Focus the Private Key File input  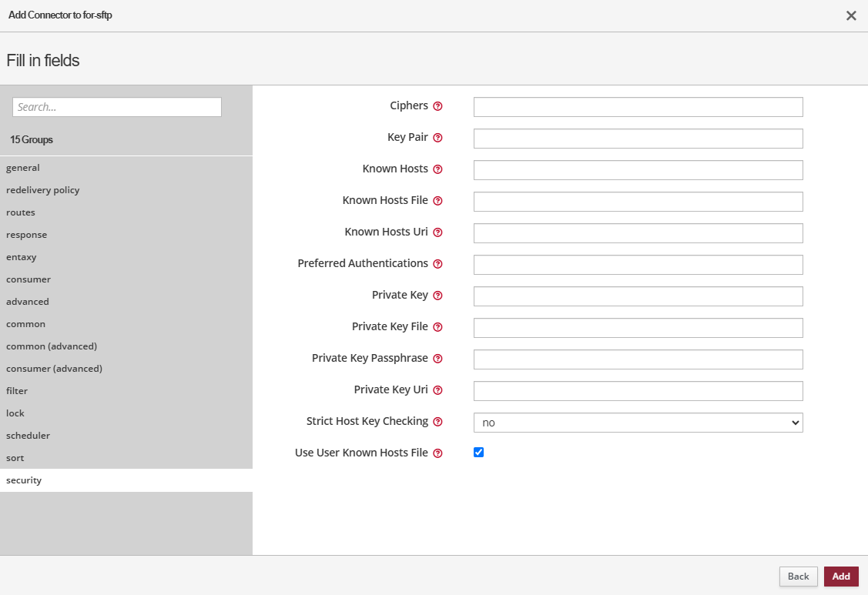pyautogui.click(x=638, y=328)
